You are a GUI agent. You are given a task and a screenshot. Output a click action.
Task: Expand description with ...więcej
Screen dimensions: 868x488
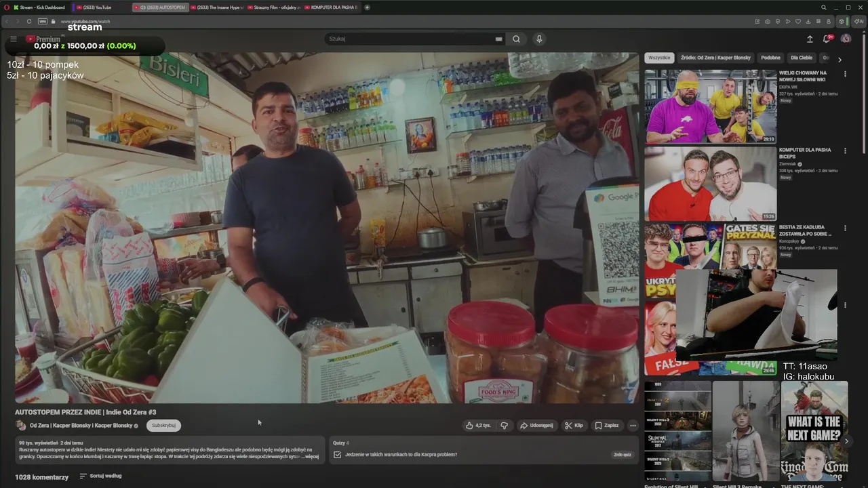coord(310,457)
